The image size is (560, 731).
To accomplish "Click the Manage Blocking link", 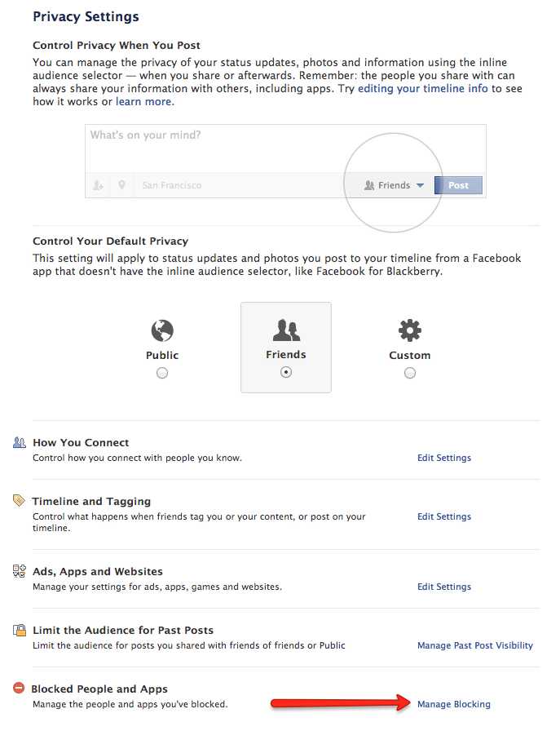I will (x=454, y=704).
